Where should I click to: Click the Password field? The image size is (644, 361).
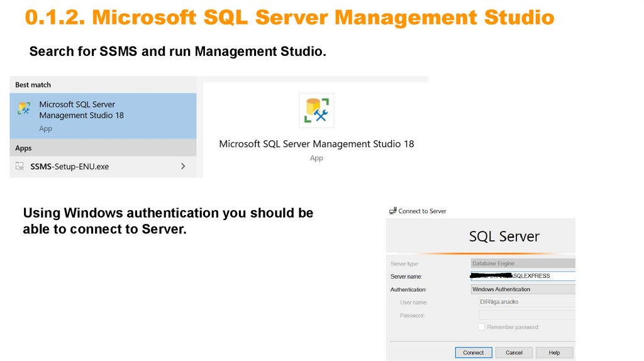pos(527,315)
